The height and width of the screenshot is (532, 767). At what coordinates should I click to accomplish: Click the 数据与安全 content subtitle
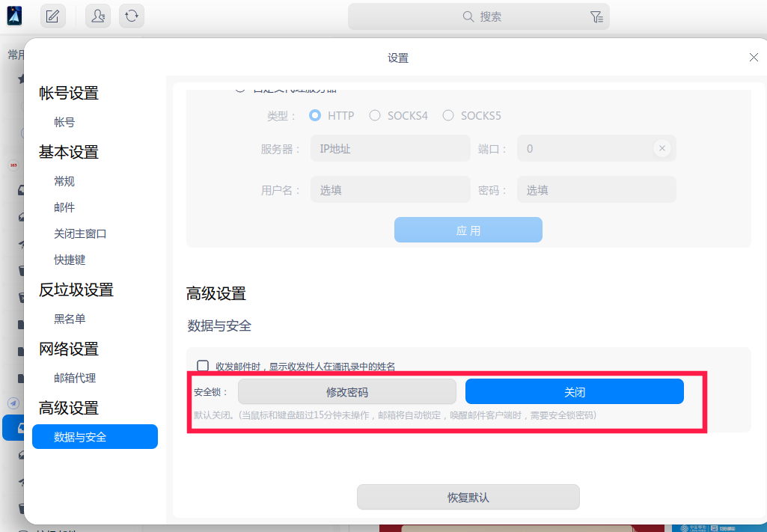[219, 325]
